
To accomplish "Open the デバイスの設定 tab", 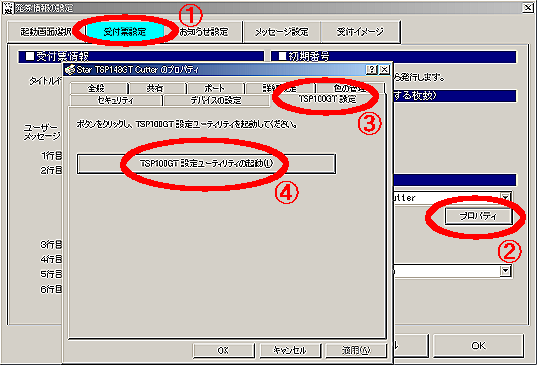I will [216, 100].
